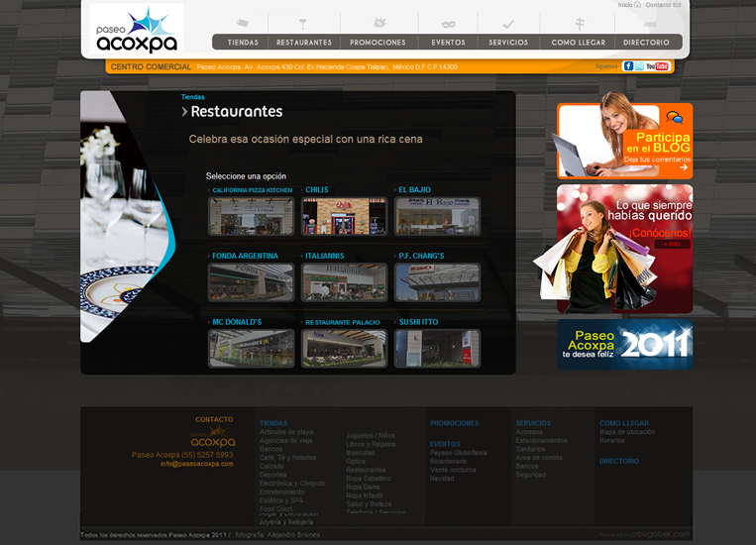Open footer link Venta nocturna
The width and height of the screenshot is (756, 545).
click(453, 470)
